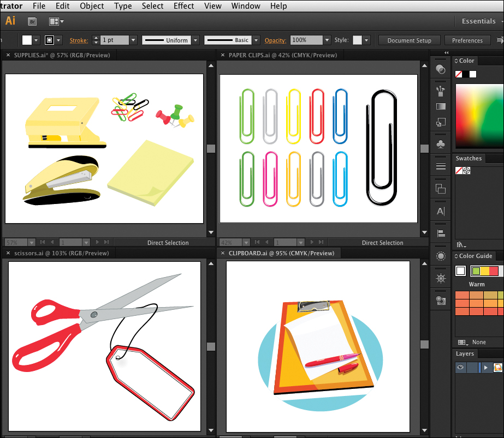Select the scissors.ai document tab
This screenshot has width=504, height=438.
(x=61, y=253)
